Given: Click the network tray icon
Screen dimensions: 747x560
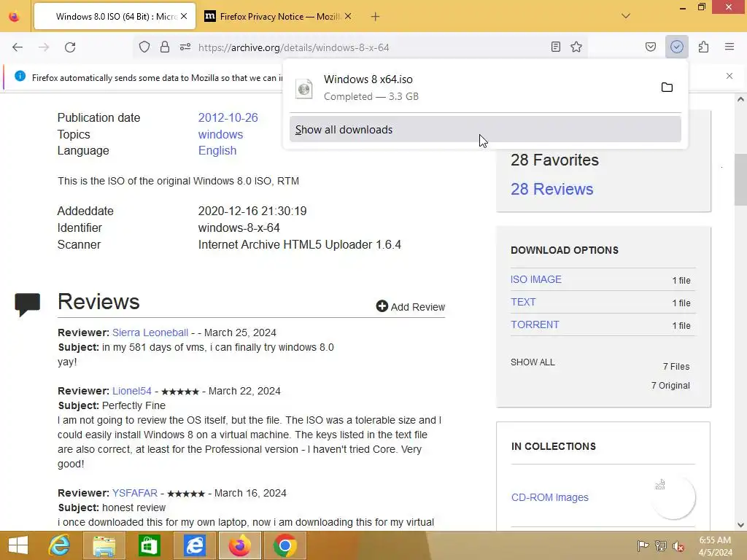Looking at the screenshot, I should tap(661, 545).
